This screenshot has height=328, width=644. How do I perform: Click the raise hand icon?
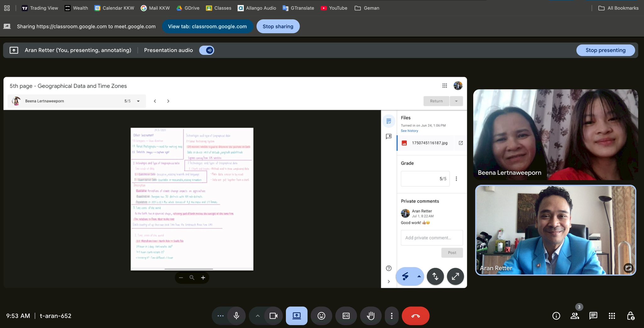click(x=370, y=316)
